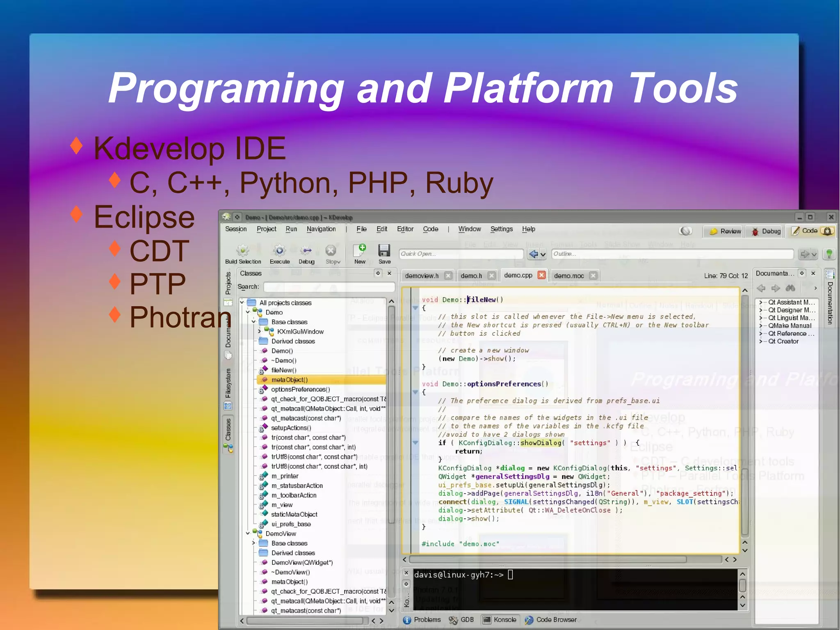Click the Stop toolbar icon
Viewport: 840px width, 630px height.
(x=331, y=250)
